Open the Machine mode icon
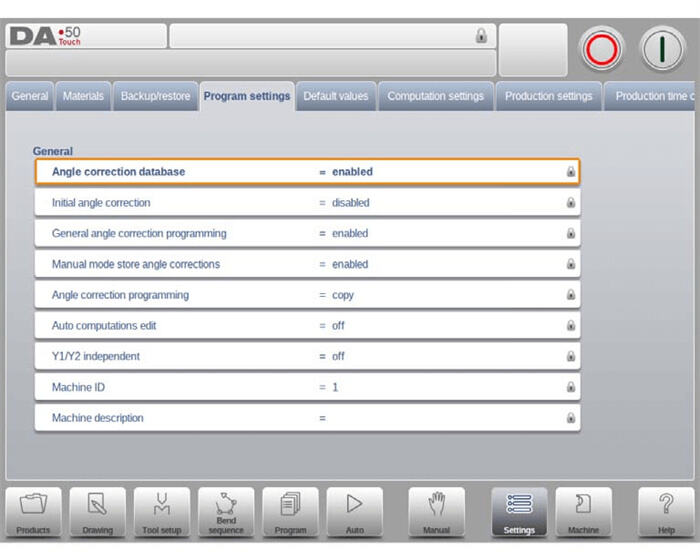The width and height of the screenshot is (700, 560). click(583, 511)
